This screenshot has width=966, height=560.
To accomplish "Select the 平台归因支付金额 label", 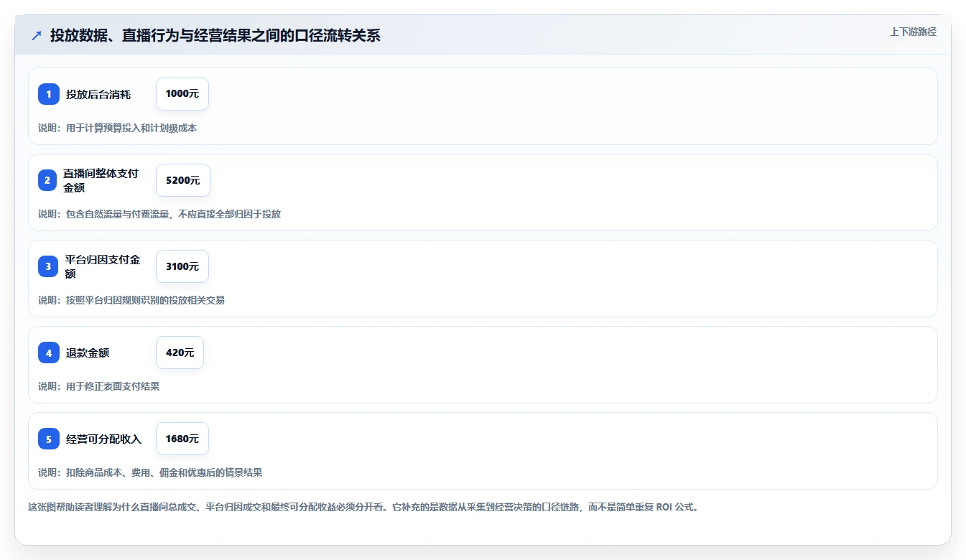I will 103,266.
